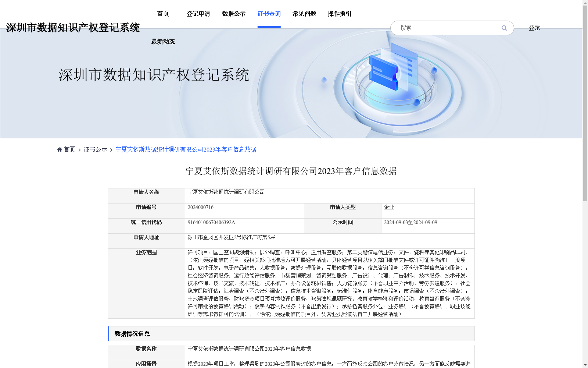Click the 申请人名称 label cell
588x368 pixels.
click(x=146, y=196)
